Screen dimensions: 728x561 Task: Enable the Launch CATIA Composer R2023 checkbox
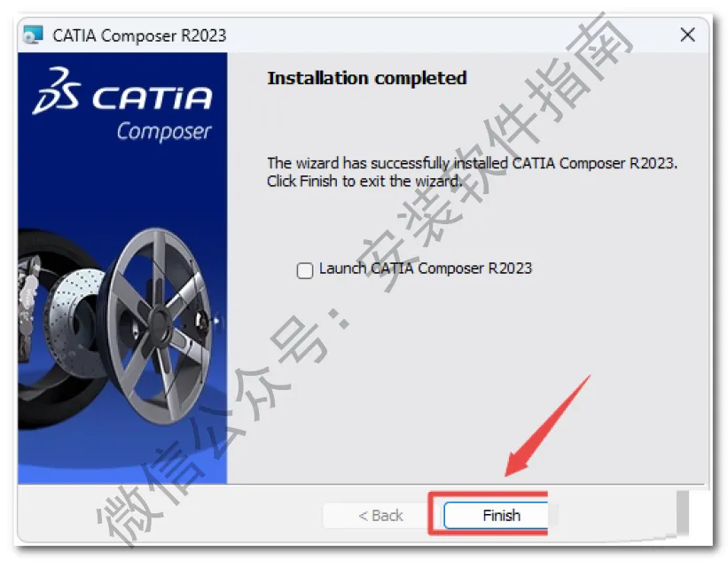pyautogui.click(x=304, y=270)
